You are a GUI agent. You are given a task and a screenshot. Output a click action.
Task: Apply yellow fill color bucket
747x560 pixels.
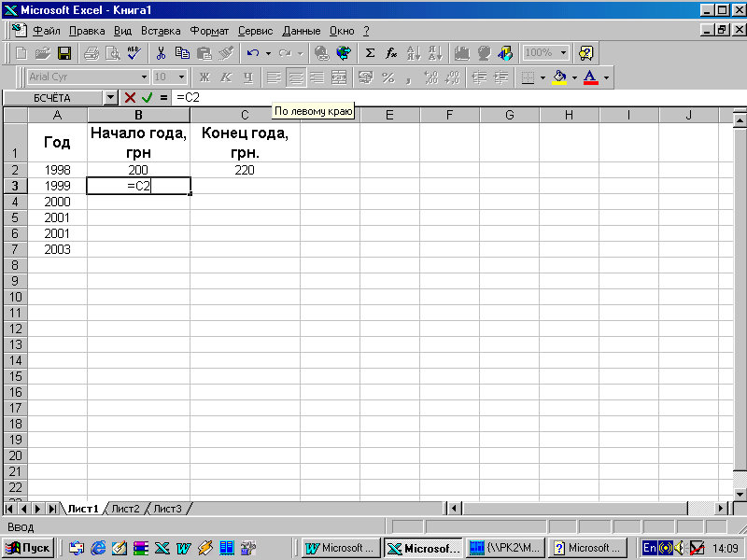559,77
